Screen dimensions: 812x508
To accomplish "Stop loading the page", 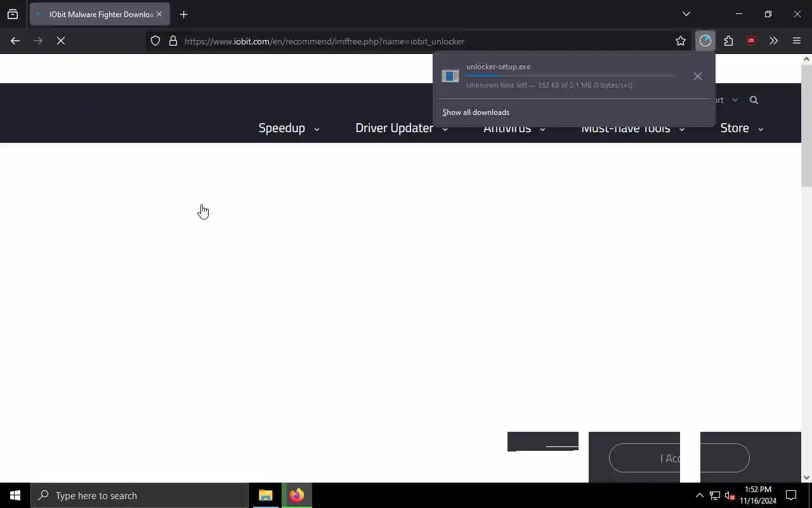I will [61, 41].
